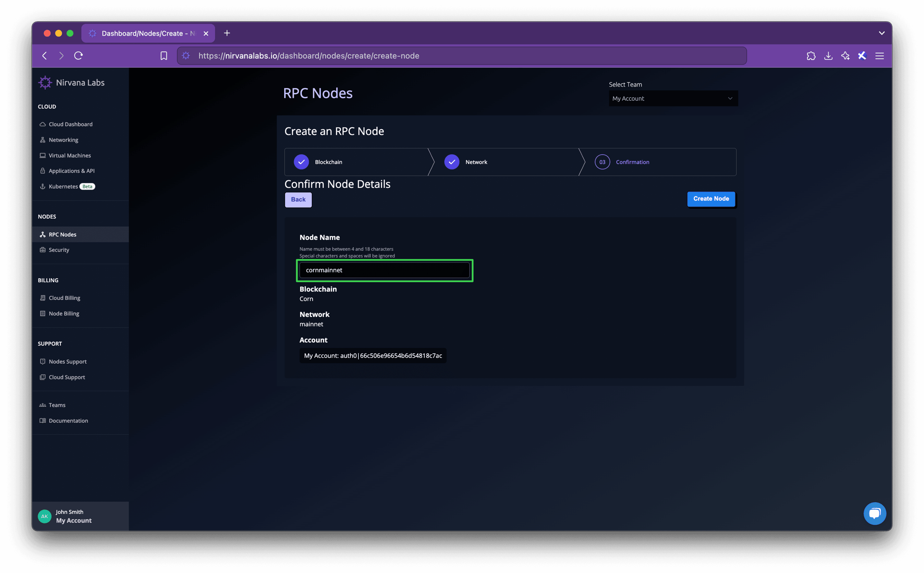Open John Smith account menu
Viewport: 924px width, 573px height.
(x=74, y=516)
